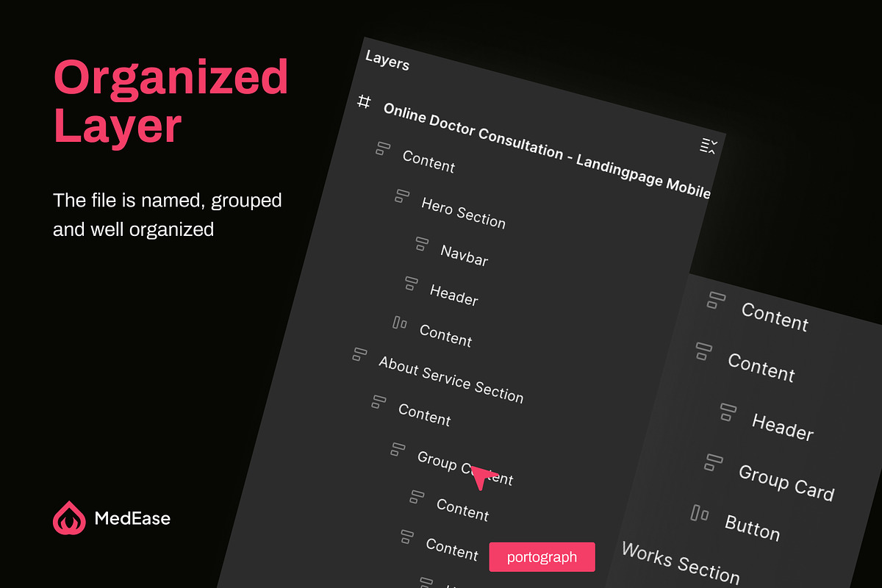Click the horizontal layout icon of Content below Header
Screen dimensions: 882x588
(400, 323)
